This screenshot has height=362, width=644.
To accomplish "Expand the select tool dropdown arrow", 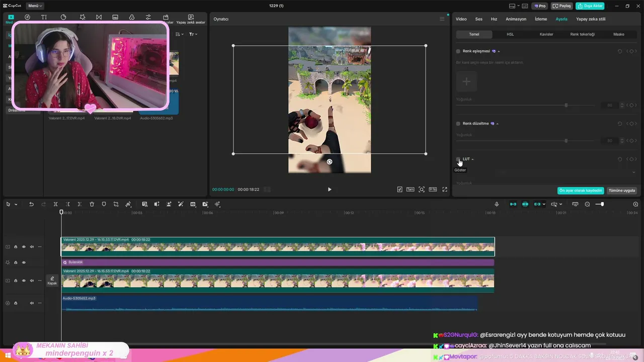I will (x=16, y=205).
